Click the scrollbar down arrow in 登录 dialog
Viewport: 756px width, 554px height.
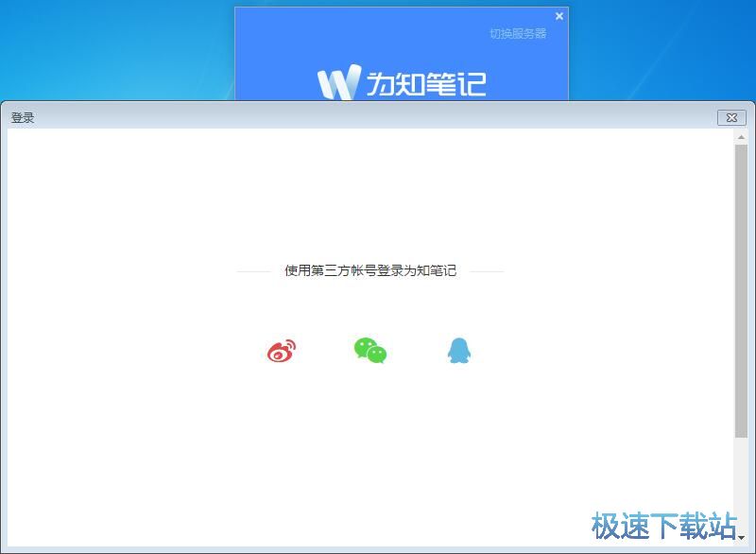741,537
